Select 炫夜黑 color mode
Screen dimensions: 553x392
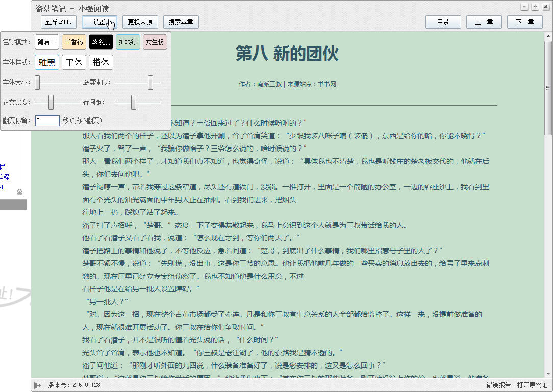[x=101, y=42]
